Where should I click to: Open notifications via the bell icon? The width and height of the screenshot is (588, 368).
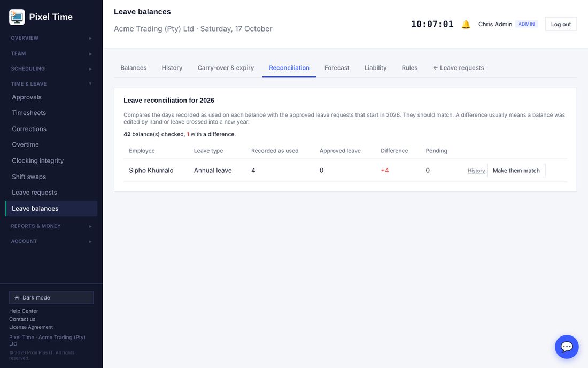coord(466,25)
